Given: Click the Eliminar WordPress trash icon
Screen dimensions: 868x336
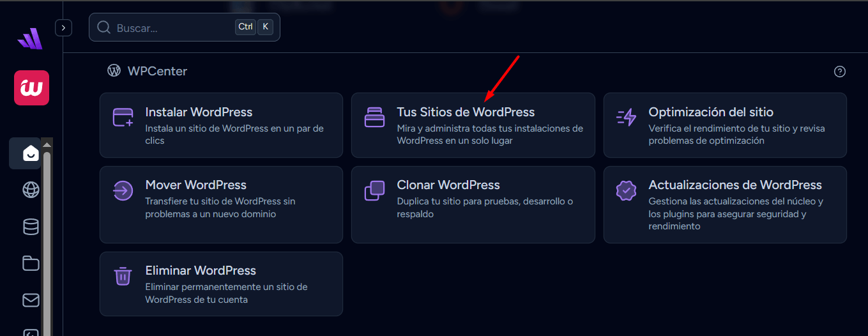Looking at the screenshot, I should point(123,277).
